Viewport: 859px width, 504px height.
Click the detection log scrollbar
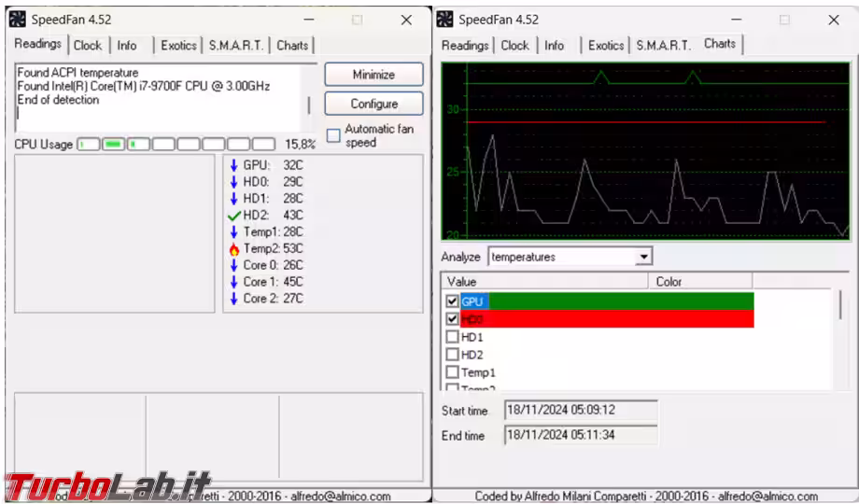tap(308, 105)
